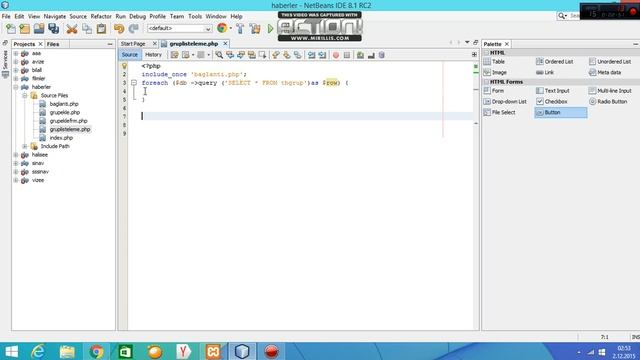
Task: Click the Paste clipboard icon
Action: (101, 29)
